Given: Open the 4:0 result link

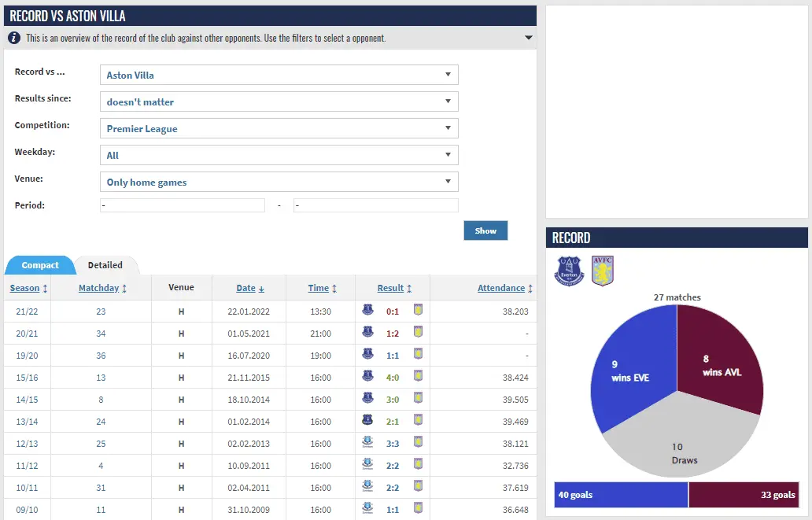Looking at the screenshot, I should tap(393, 377).
